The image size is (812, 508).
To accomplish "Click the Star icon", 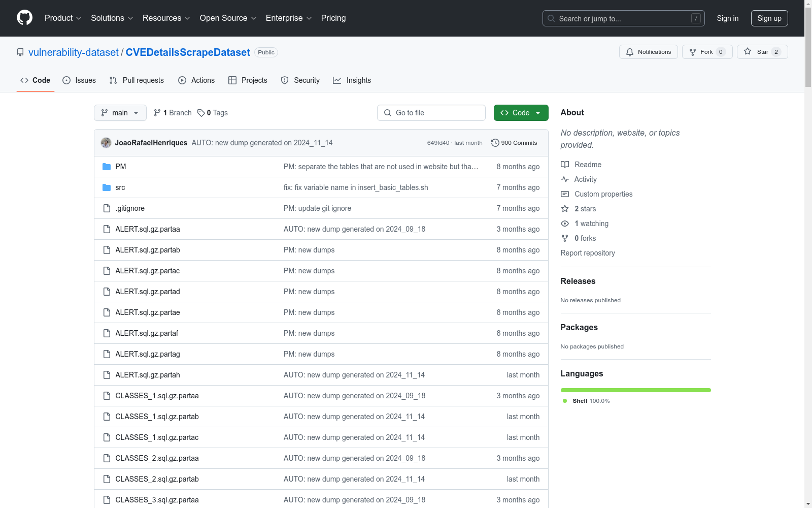I will pyautogui.click(x=748, y=51).
